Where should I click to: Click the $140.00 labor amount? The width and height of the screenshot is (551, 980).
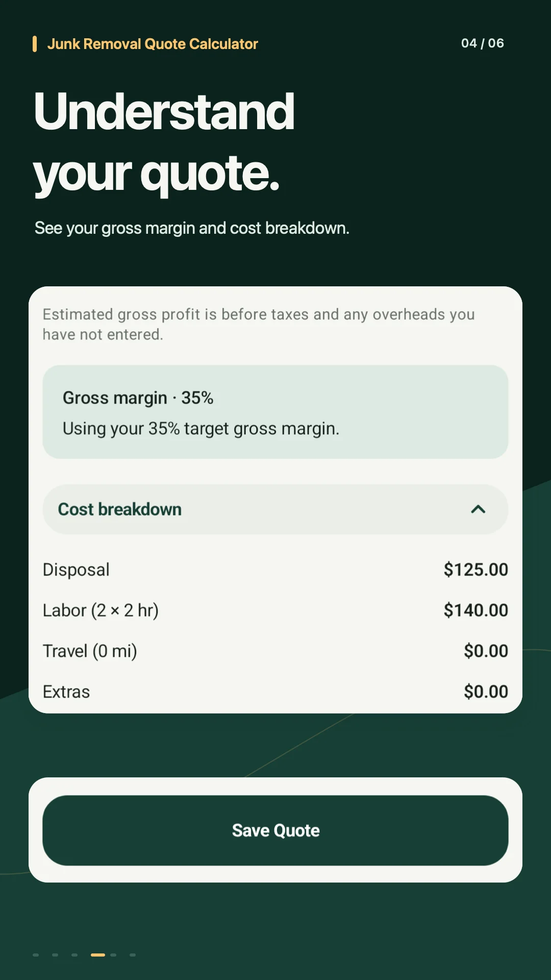(x=476, y=610)
